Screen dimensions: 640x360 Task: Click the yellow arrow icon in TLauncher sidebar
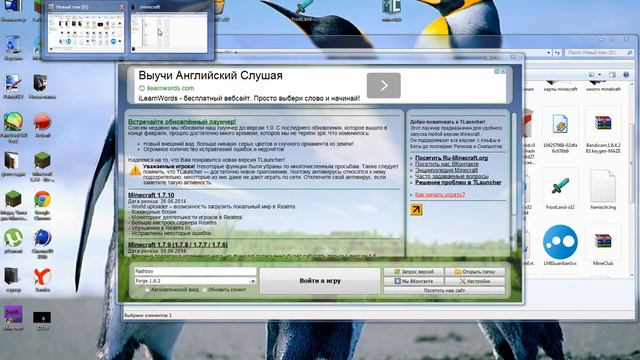click(x=416, y=209)
